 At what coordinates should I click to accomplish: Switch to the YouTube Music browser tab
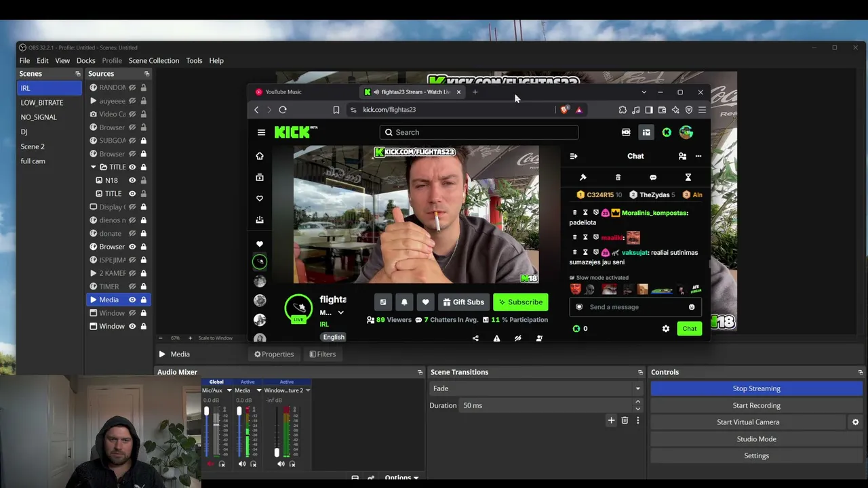(283, 92)
